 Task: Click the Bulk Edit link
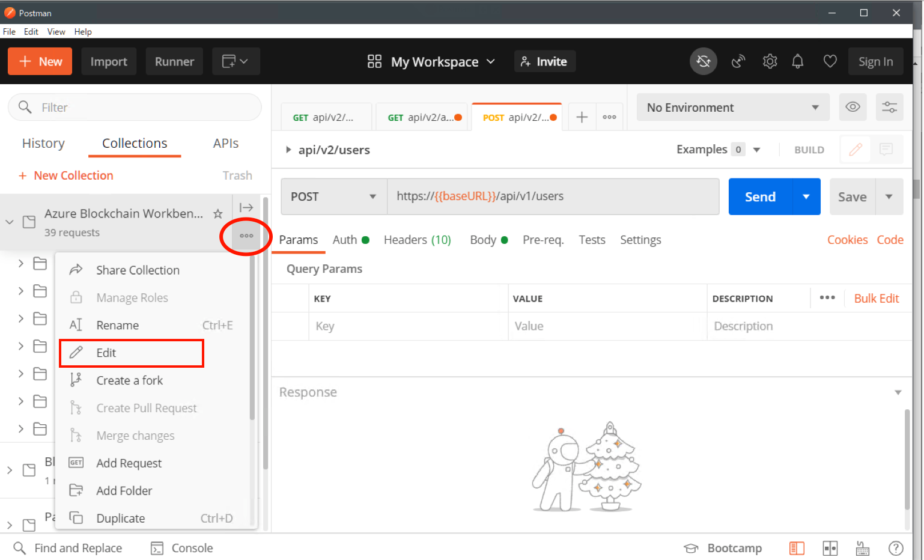pyautogui.click(x=877, y=298)
